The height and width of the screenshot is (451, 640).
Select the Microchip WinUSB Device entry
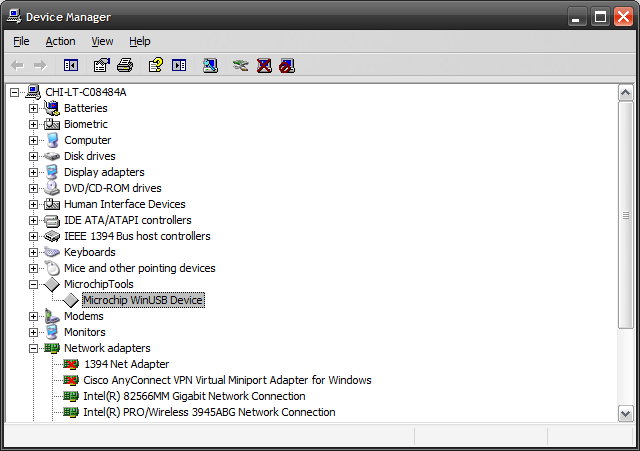click(143, 300)
